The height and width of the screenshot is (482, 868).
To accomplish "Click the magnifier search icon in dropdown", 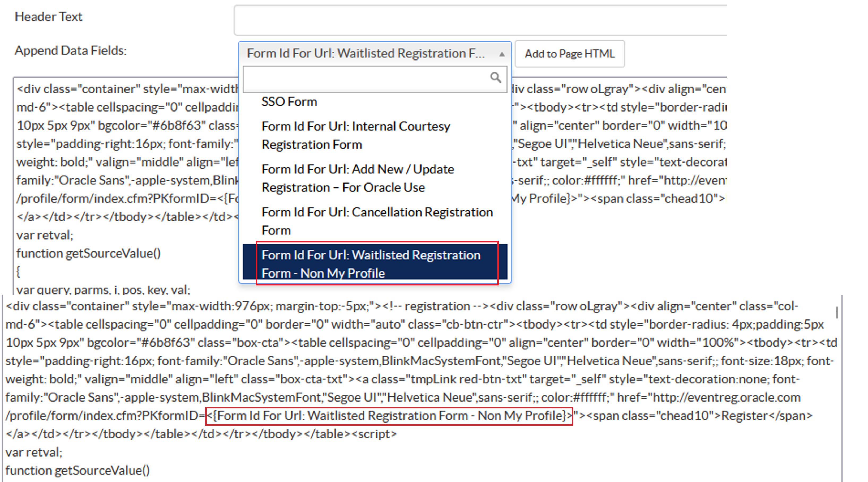I will point(495,78).
